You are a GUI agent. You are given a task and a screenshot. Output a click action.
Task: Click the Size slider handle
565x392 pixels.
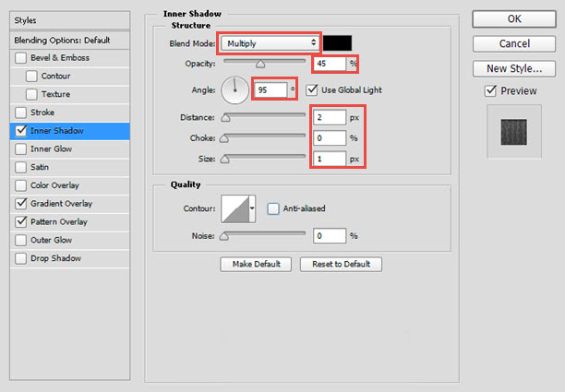225,159
